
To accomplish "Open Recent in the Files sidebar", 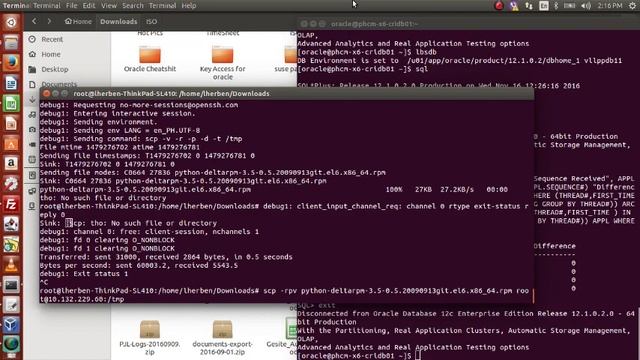I will tap(52, 39).
